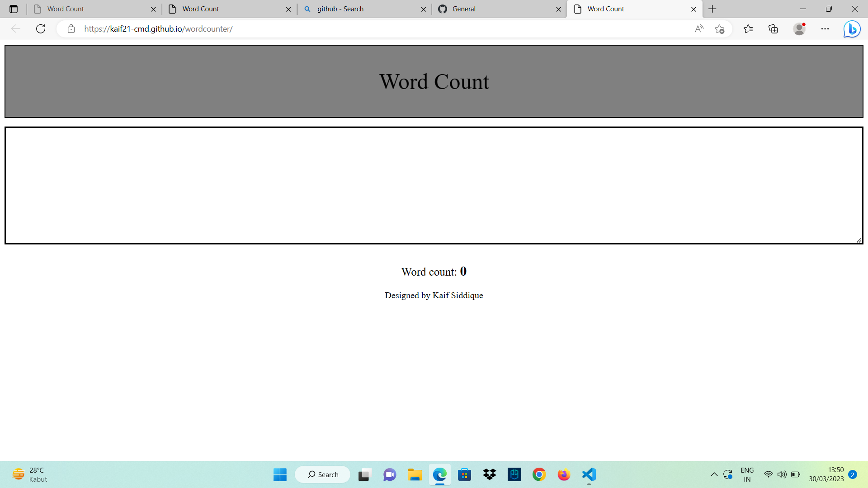
Task: Open the browser profile menu
Action: (x=799, y=29)
